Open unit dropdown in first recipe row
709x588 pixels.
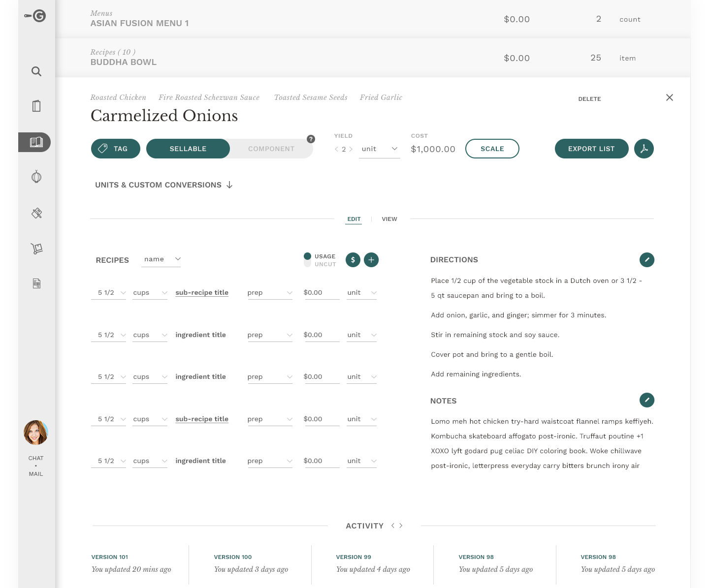click(x=362, y=293)
